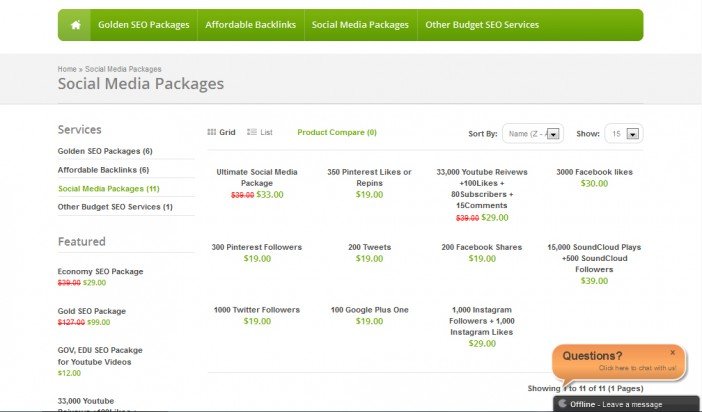Open the 1000 Twitter Followers product
The height and width of the screenshot is (412, 702).
point(257,310)
